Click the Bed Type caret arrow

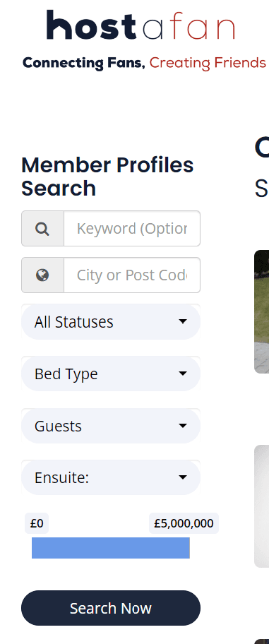183,374
